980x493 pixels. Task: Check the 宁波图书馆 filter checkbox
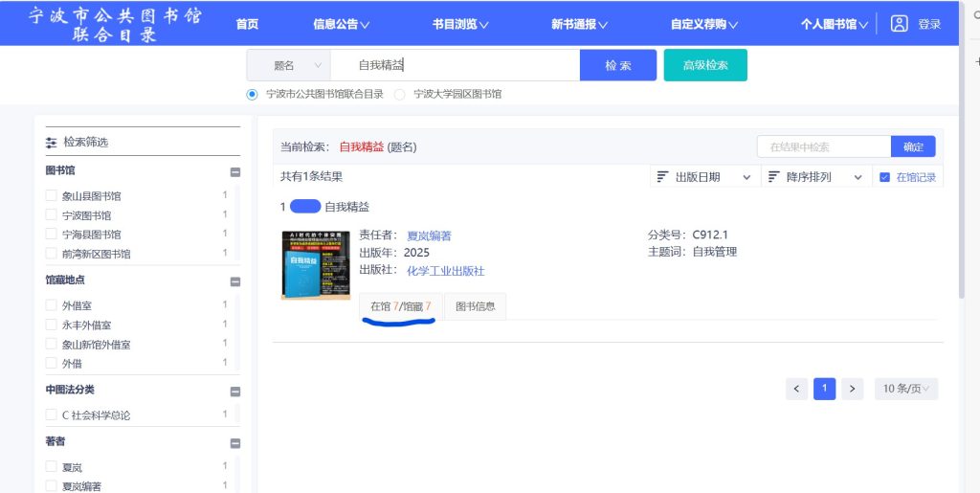tap(52, 215)
